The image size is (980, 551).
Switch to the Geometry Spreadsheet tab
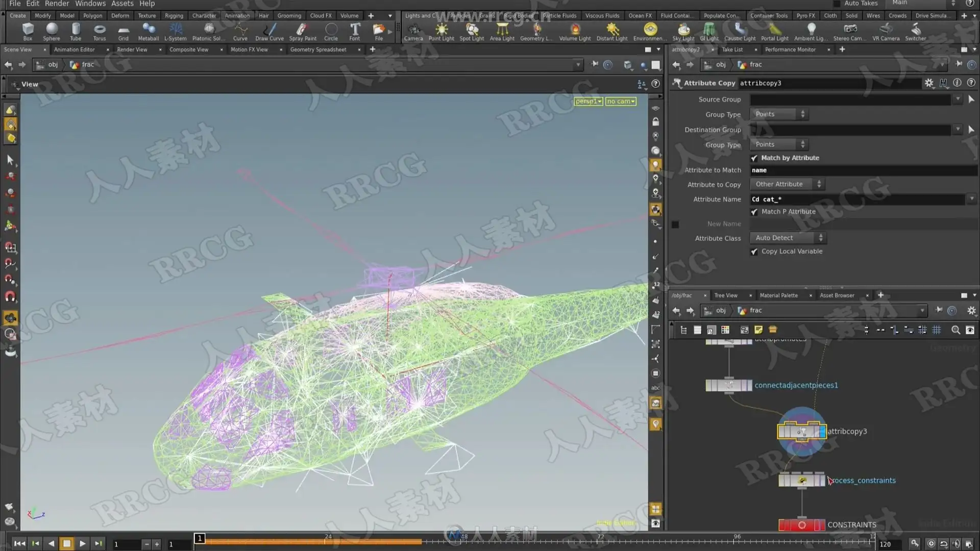318,49
